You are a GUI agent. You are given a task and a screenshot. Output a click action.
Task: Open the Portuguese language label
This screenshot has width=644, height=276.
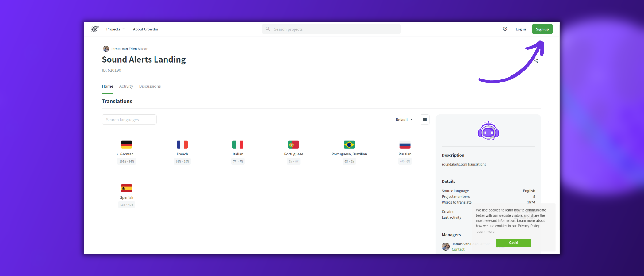point(293,154)
